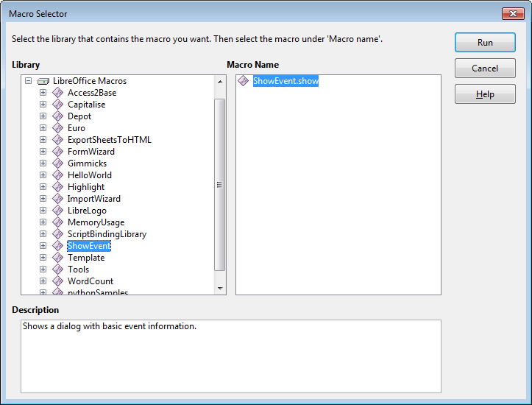Expand the FormWizard library

pyautogui.click(x=43, y=152)
